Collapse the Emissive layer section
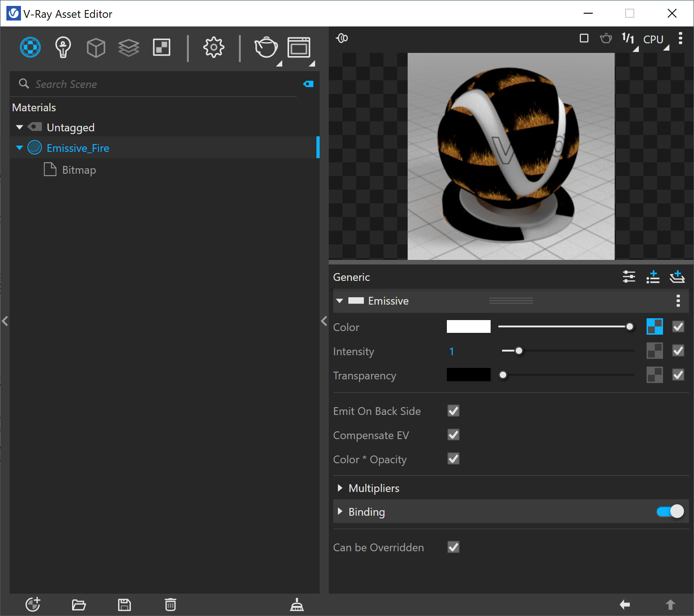 pos(340,301)
